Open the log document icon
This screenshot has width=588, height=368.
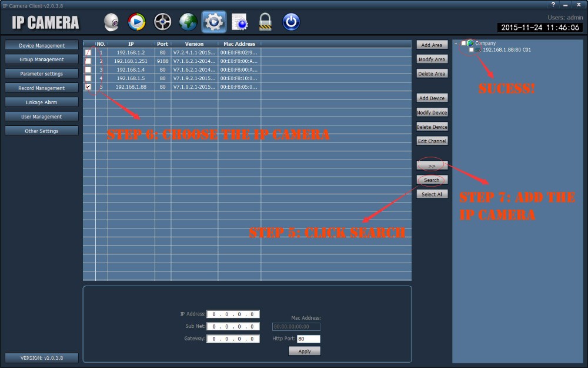coord(240,22)
